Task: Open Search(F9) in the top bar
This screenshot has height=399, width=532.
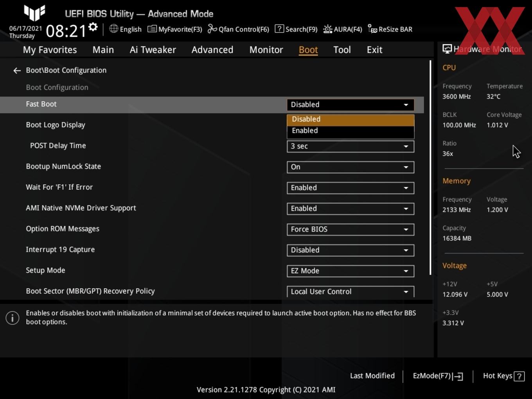Action: click(x=296, y=29)
